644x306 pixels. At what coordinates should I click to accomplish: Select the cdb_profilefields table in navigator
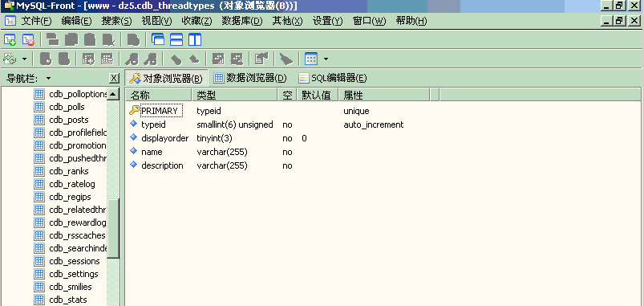pyautogui.click(x=71, y=133)
